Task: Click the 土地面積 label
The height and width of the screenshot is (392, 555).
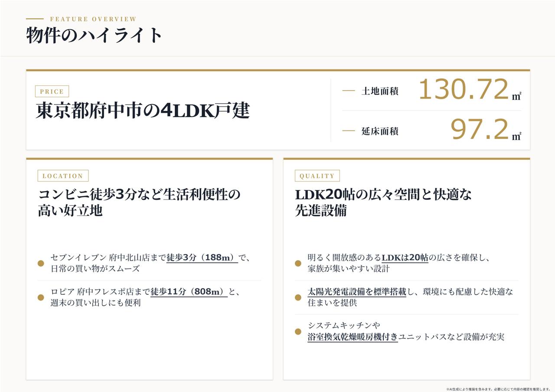Action: [380, 91]
